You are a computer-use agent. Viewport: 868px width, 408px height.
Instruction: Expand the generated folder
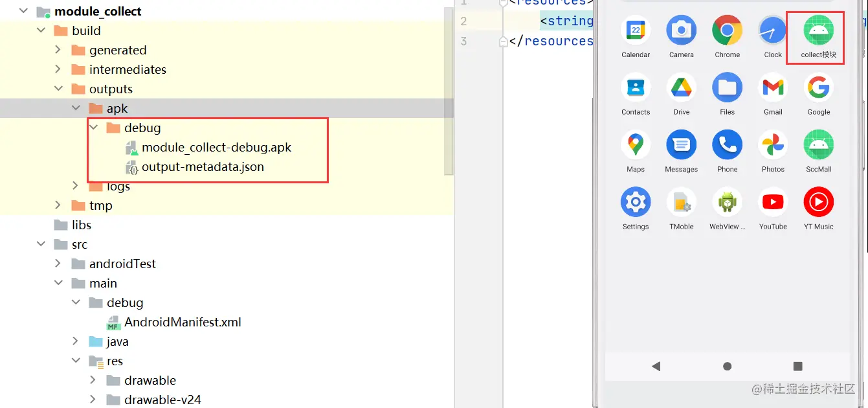pyautogui.click(x=58, y=51)
